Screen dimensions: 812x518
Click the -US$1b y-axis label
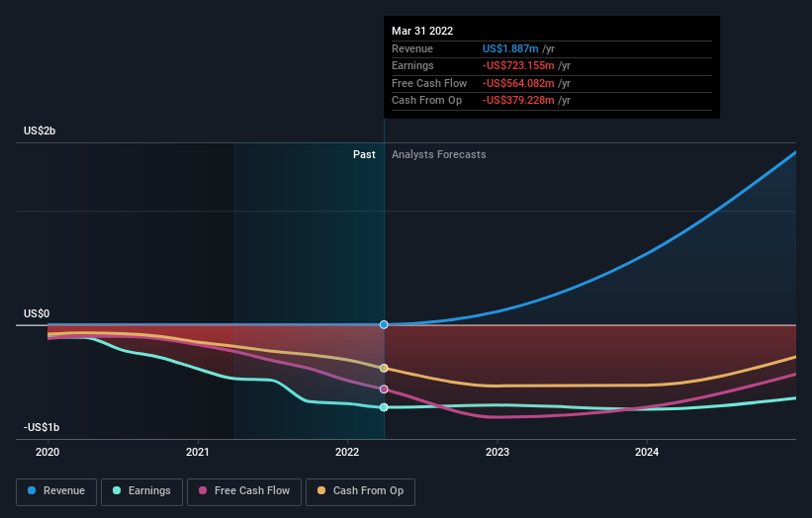click(42, 427)
